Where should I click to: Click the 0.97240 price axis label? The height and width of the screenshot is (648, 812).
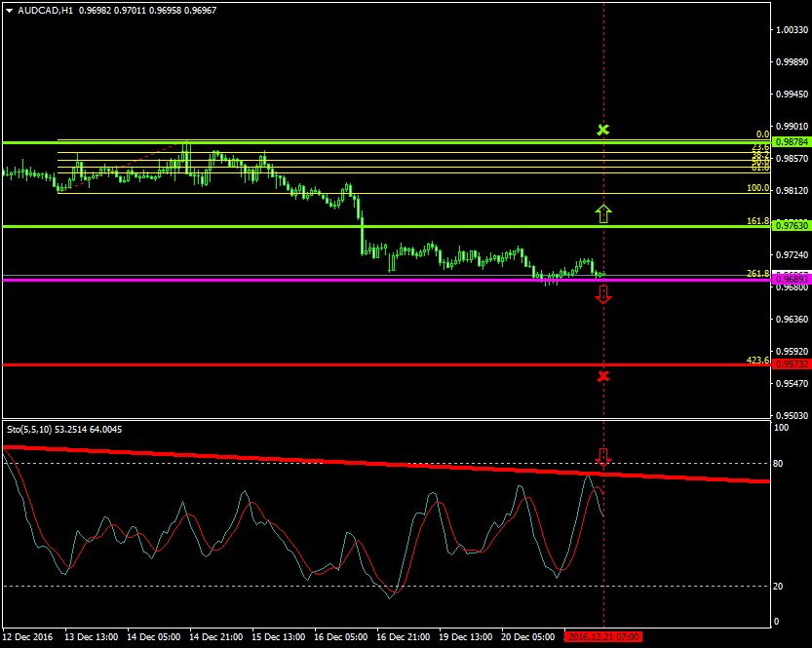(x=792, y=254)
